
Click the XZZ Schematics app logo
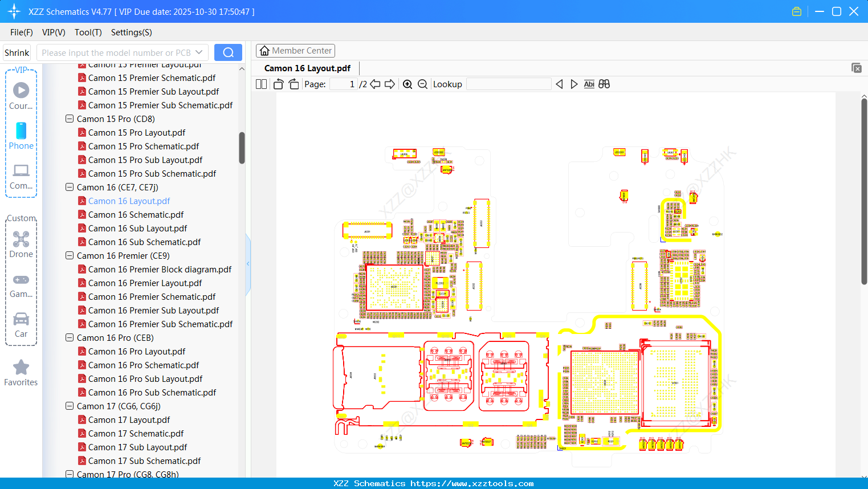pos(14,11)
